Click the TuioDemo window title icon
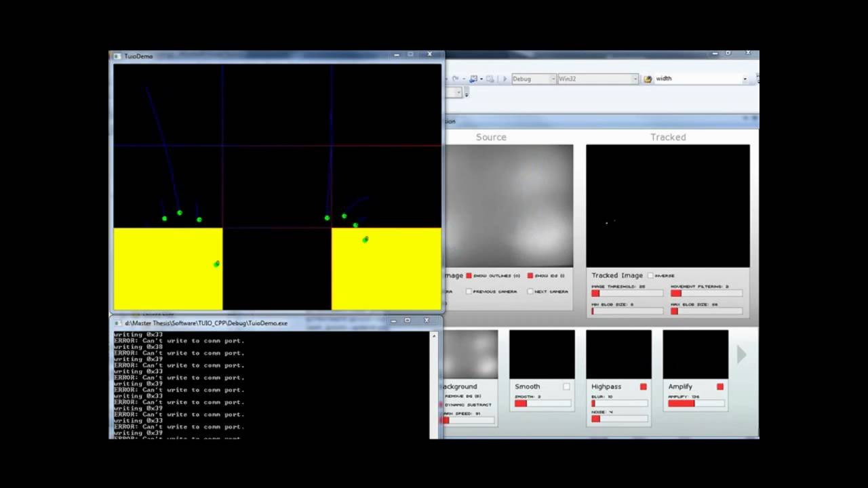This screenshot has width=868, height=488. pos(118,56)
